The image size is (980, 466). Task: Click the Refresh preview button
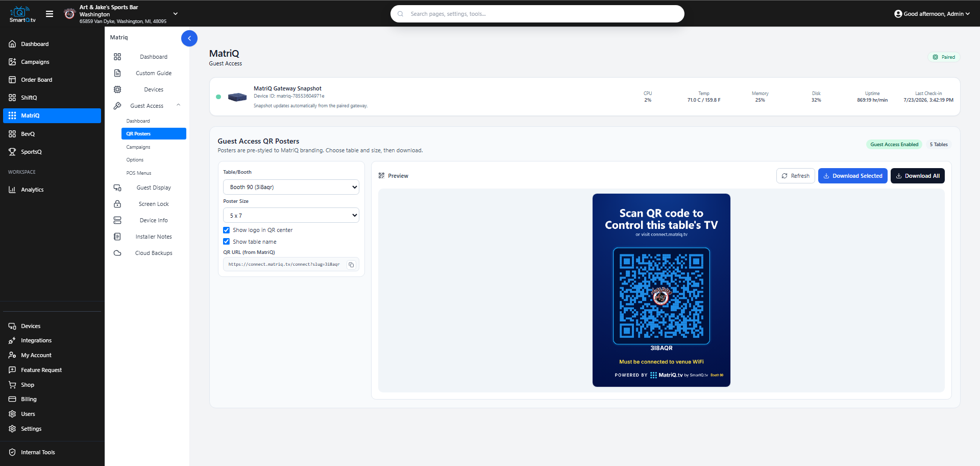pos(795,176)
